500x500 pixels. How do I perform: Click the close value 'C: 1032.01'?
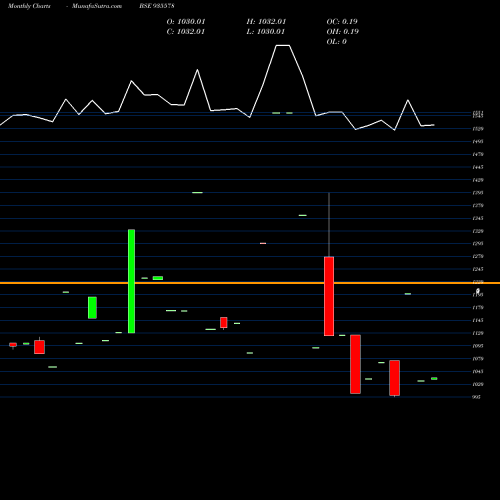(185, 32)
